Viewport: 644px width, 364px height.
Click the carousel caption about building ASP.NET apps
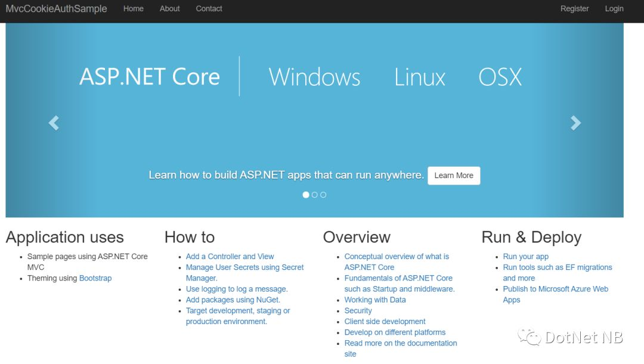click(286, 175)
